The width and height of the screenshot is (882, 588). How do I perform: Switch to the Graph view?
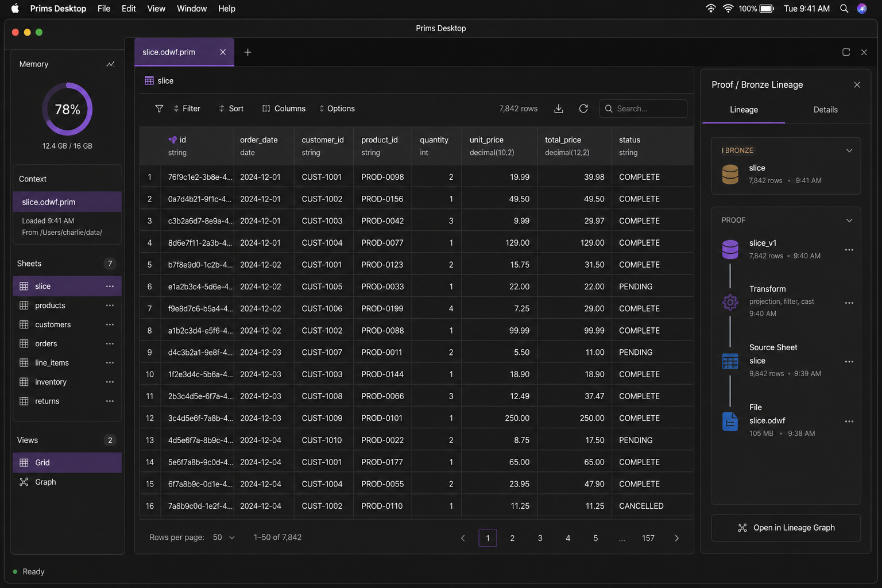67,482
